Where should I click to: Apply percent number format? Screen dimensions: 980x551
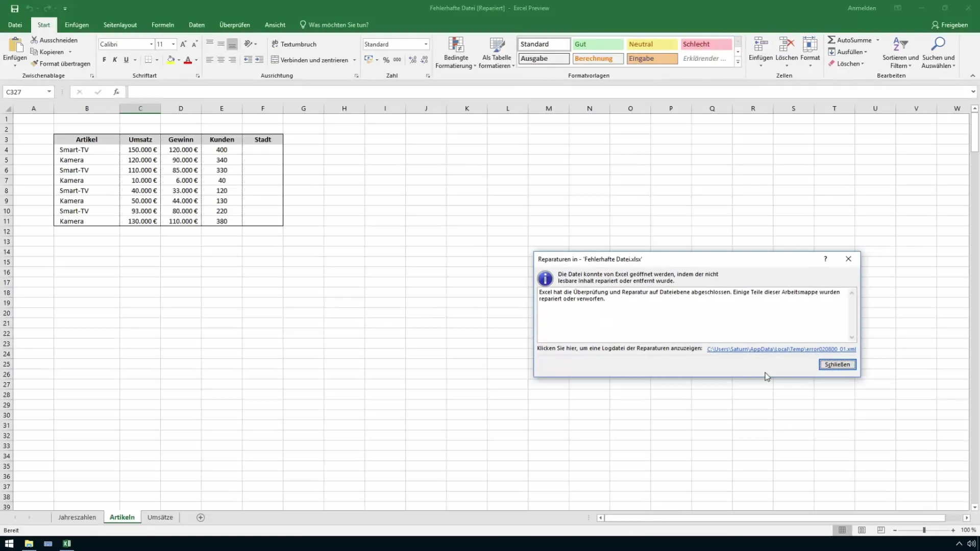coord(386,60)
